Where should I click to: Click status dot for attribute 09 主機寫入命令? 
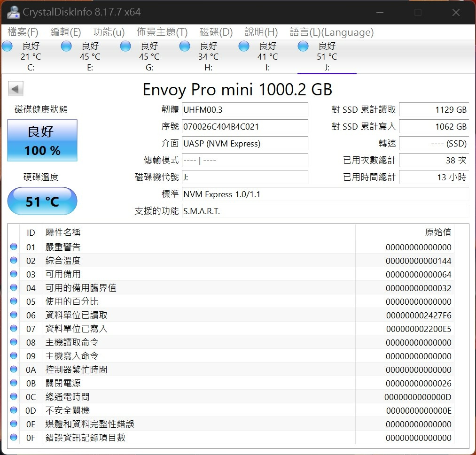(x=14, y=355)
